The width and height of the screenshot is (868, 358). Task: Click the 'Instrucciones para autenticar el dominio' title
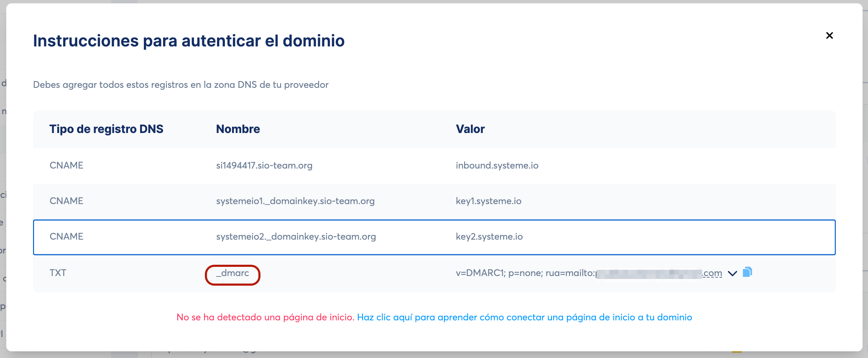pyautogui.click(x=189, y=41)
